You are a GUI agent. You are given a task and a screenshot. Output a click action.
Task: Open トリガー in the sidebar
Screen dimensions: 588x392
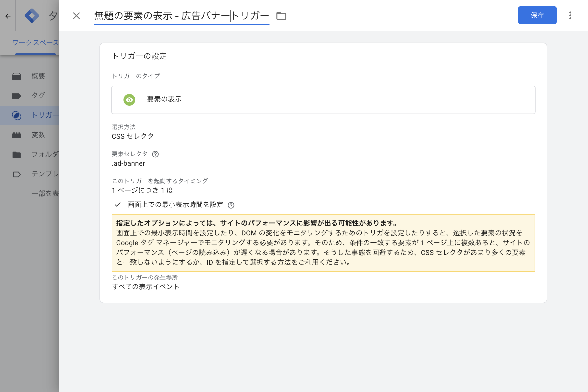[45, 115]
